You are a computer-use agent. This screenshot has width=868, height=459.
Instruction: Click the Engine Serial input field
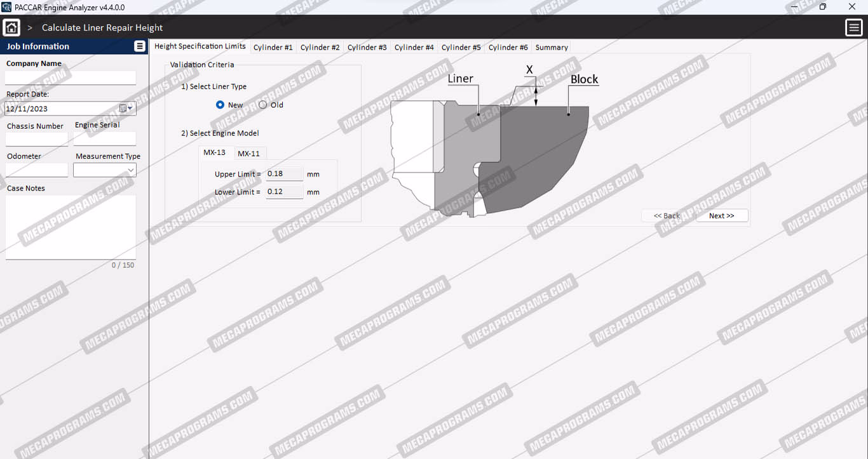[x=105, y=139]
